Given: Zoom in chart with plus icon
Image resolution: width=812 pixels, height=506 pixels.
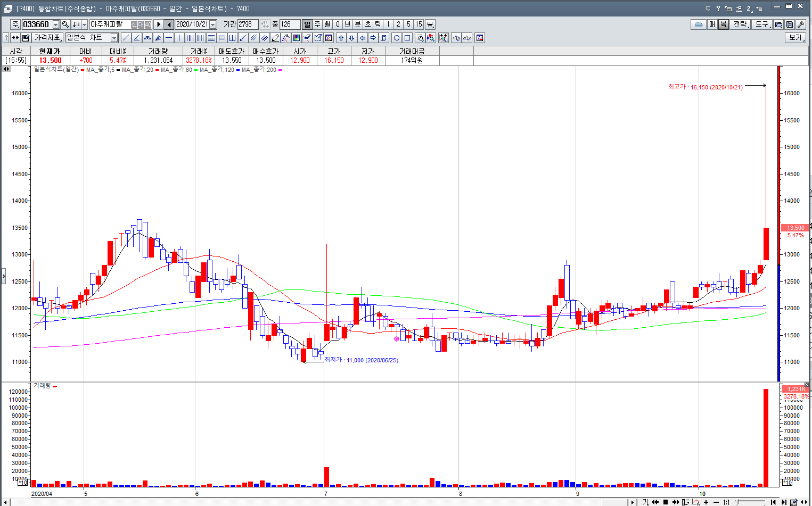Looking at the screenshot, I should point(706,502).
